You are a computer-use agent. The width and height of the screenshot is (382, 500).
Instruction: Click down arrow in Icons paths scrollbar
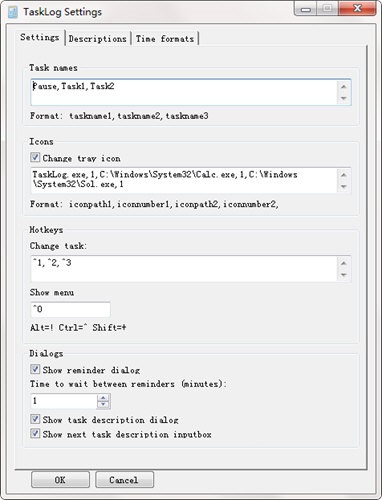point(344,186)
